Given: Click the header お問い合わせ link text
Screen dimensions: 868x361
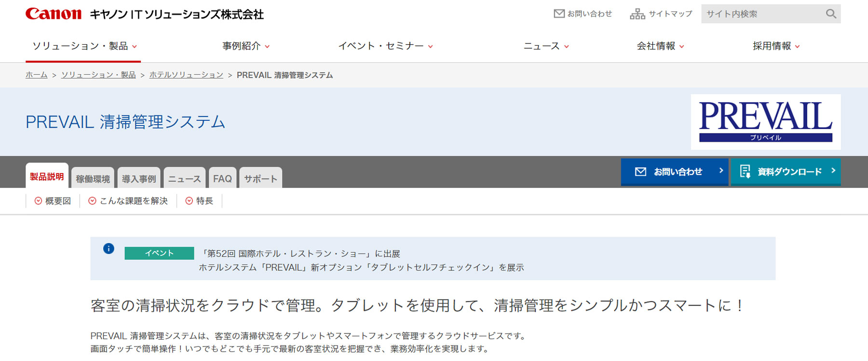Looking at the screenshot, I should 590,14.
